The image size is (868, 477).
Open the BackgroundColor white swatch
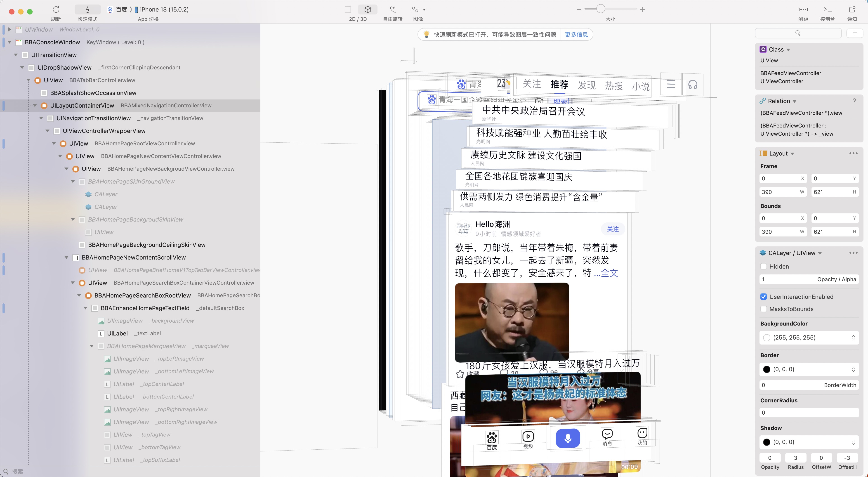[x=767, y=338]
